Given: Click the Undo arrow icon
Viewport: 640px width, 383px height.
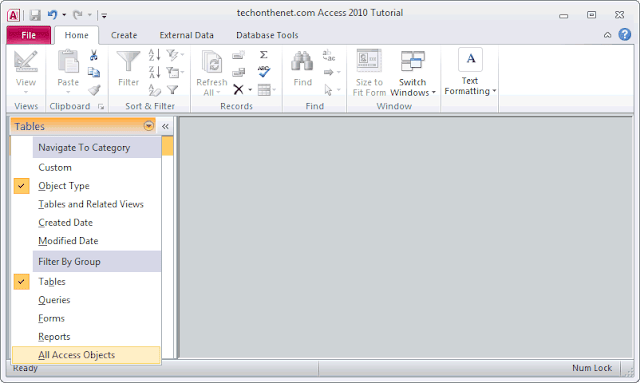Looking at the screenshot, I should click(x=52, y=15).
